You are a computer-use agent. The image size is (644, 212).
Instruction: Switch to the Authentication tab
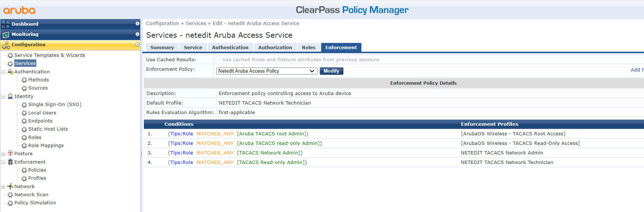point(230,48)
